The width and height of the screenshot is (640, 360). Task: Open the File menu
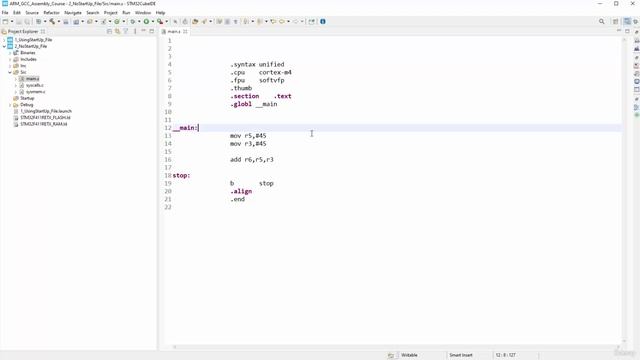coord(5,13)
